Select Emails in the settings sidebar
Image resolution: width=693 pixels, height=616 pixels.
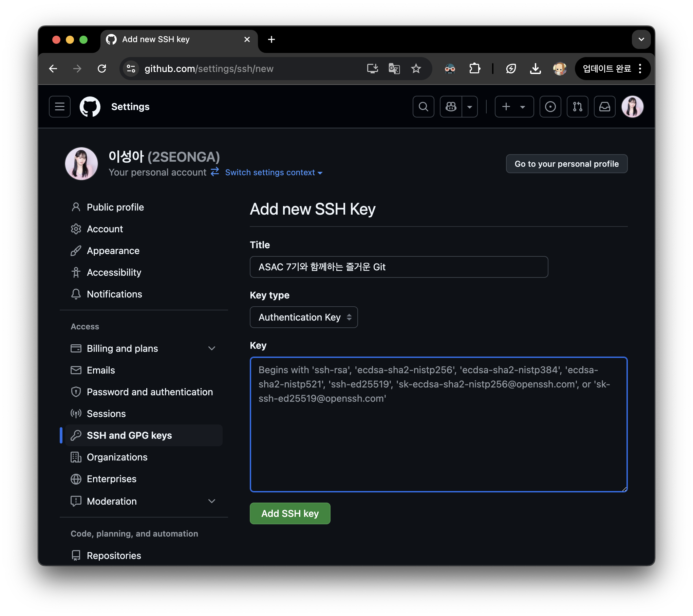point(101,370)
